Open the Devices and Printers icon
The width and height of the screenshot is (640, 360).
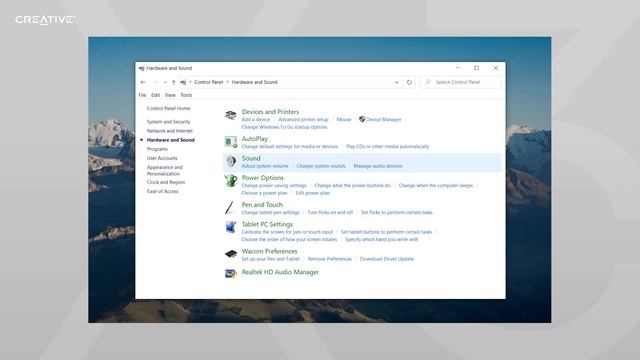231,115
